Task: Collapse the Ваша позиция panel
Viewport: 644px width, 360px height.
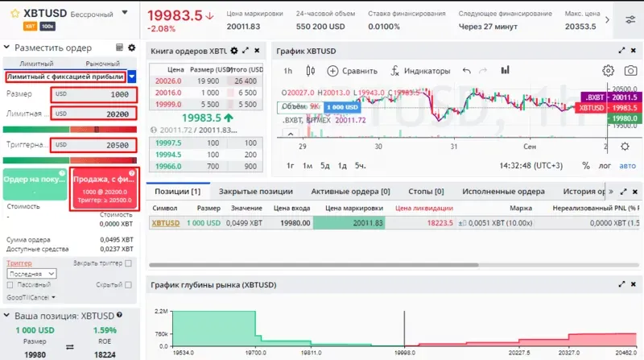Action: [x=6, y=315]
